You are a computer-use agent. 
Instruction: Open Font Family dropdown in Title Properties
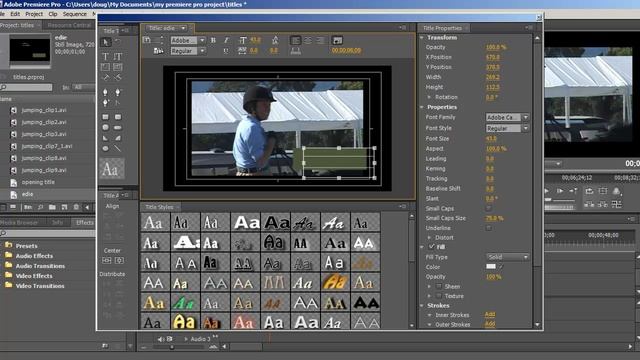tap(507, 117)
